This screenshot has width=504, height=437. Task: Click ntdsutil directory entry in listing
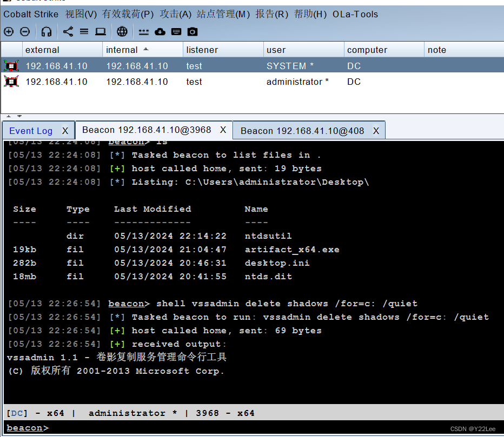(268, 236)
